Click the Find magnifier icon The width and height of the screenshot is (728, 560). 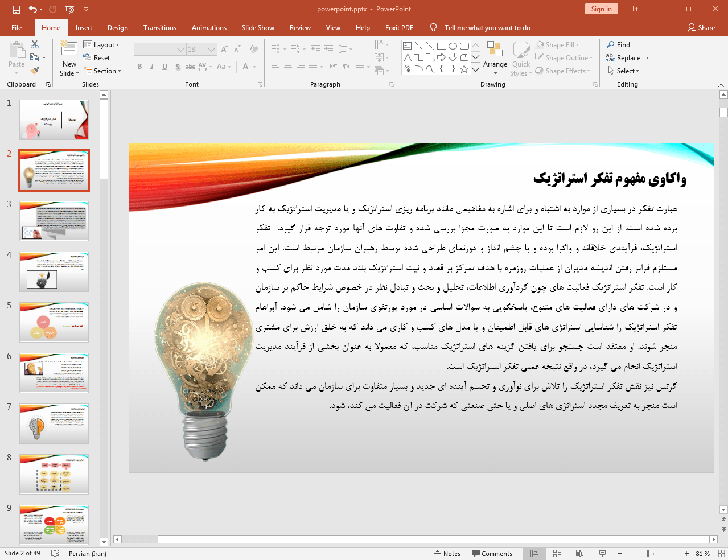click(x=611, y=45)
